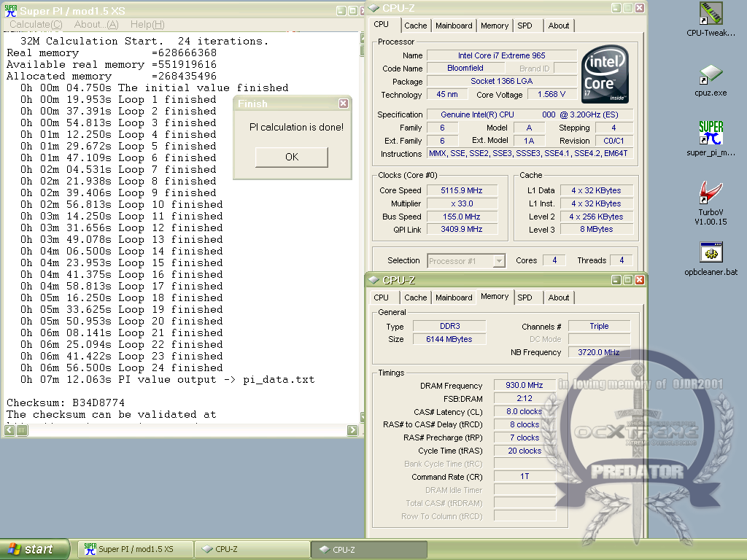Click the 'PI value output' line
Image resolution: width=747 pixels, height=560 pixels.
coord(167,379)
